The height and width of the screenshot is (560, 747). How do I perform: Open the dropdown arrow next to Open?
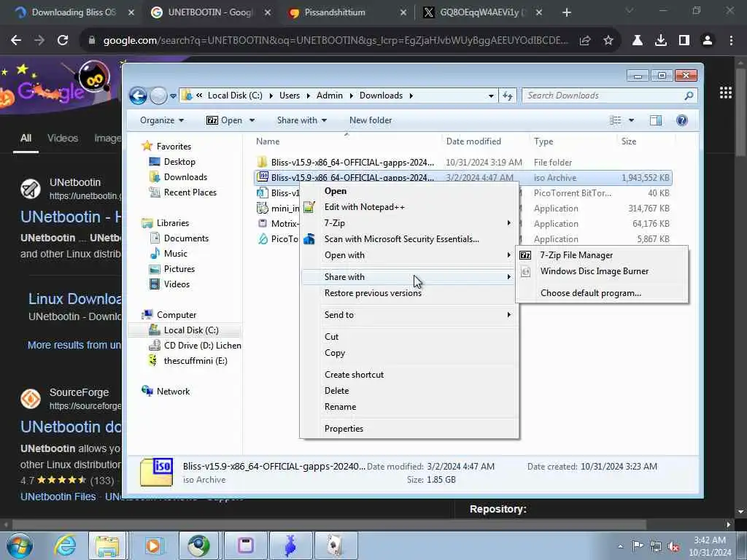(x=252, y=120)
